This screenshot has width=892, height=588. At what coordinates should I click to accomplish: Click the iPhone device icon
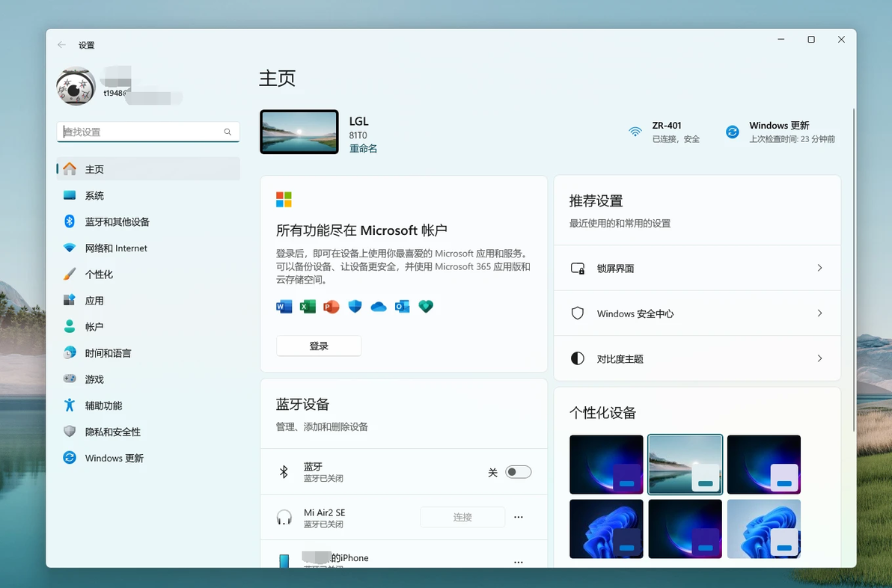(x=284, y=561)
